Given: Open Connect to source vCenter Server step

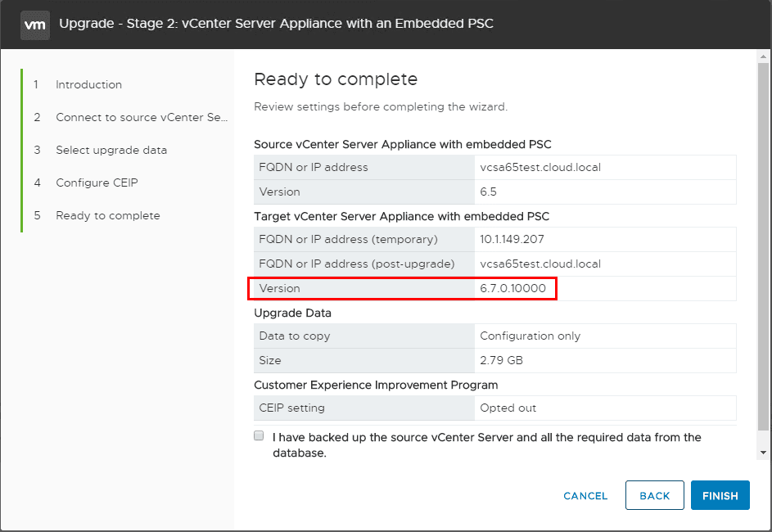Looking at the screenshot, I should pyautogui.click(x=141, y=118).
